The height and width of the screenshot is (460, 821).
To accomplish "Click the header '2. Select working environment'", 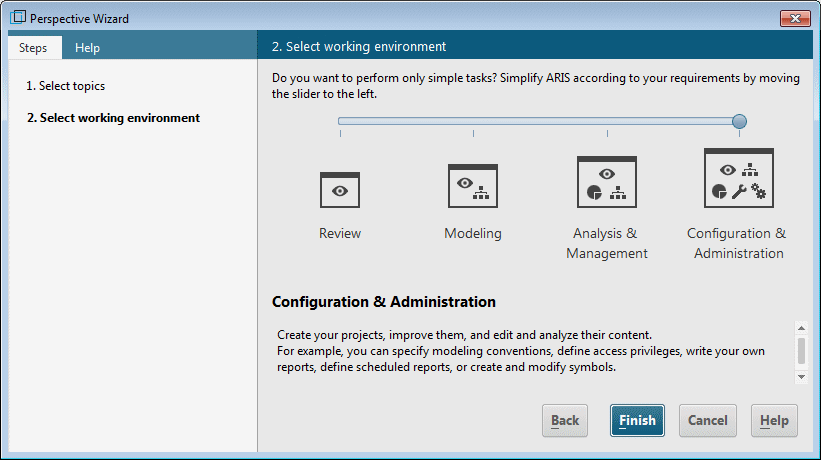I will tap(359, 47).
